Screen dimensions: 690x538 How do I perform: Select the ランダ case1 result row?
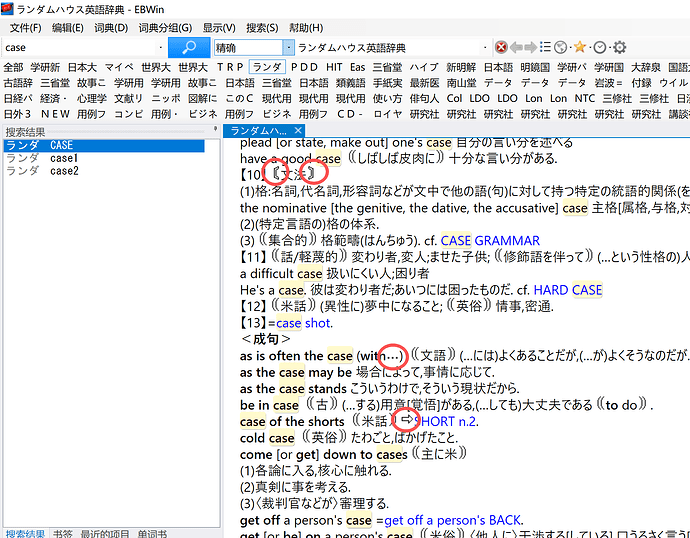coord(104,158)
